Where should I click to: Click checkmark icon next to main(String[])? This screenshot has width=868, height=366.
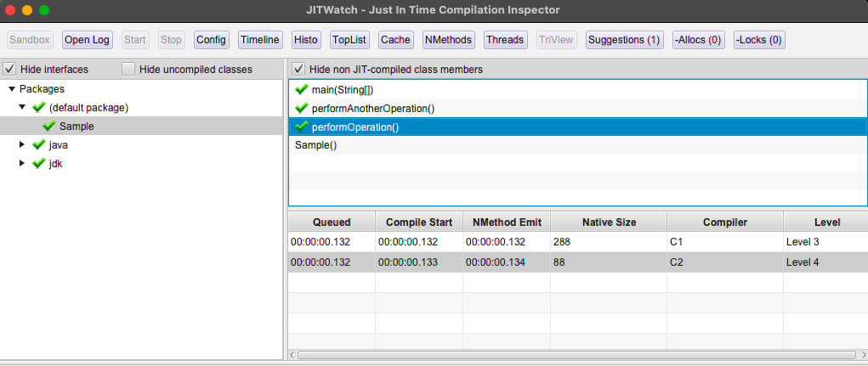[x=302, y=89]
